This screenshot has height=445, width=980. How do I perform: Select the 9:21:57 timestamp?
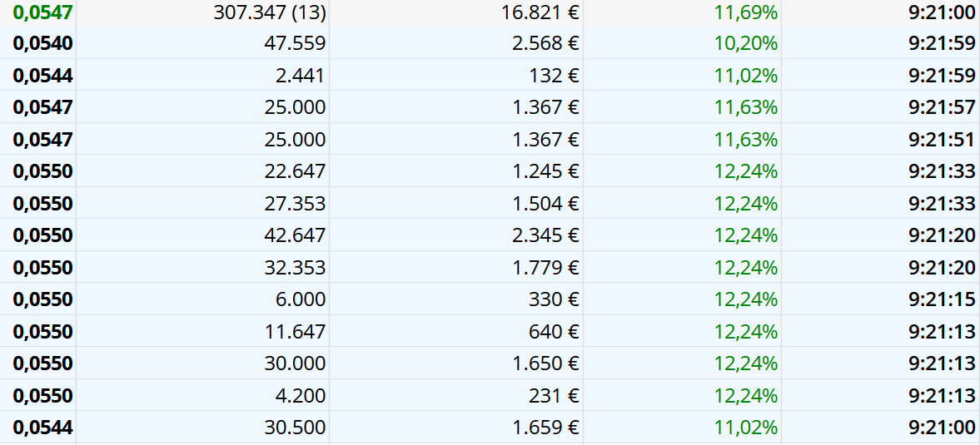click(943, 107)
